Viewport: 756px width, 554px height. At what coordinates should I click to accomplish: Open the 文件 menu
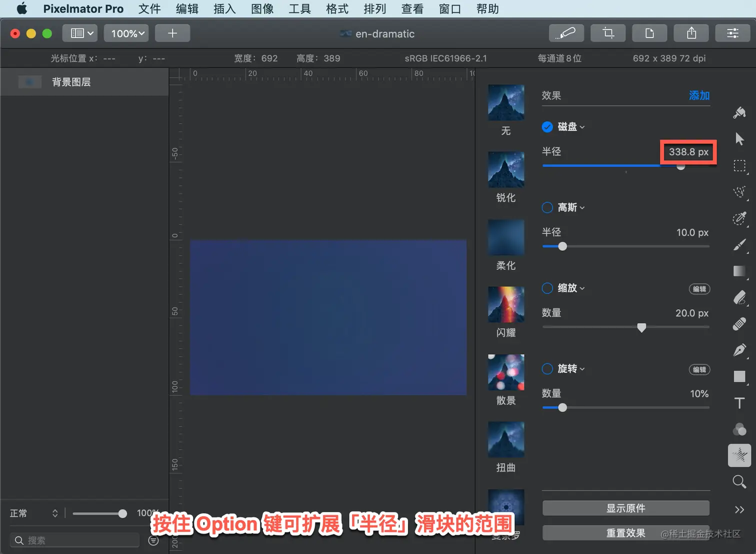tap(149, 8)
